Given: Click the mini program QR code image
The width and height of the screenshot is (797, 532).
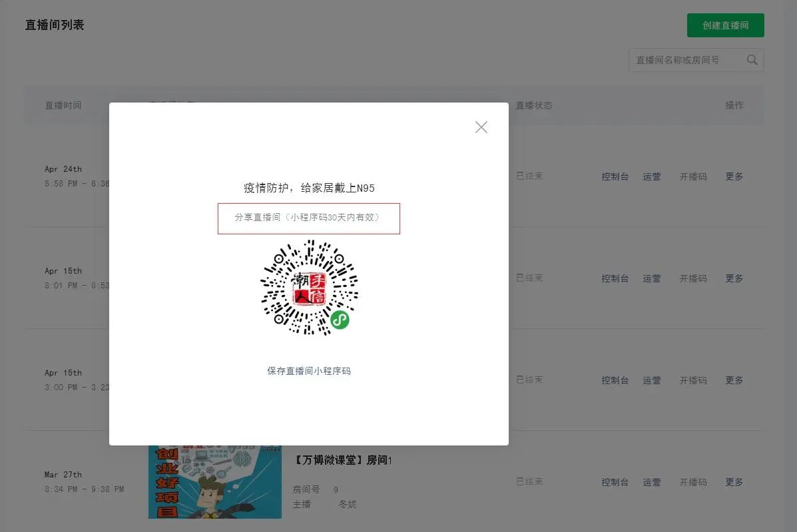Looking at the screenshot, I should (309, 288).
